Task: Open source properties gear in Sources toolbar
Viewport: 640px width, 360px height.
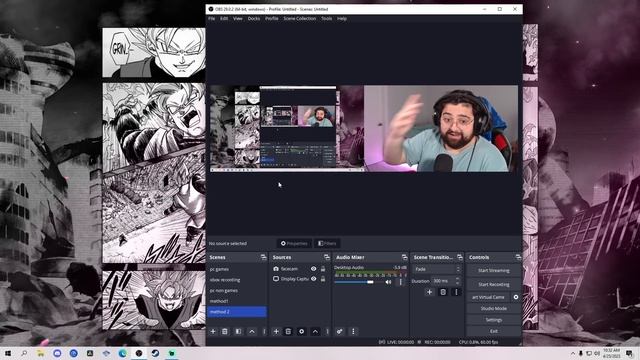Action: 302,331
